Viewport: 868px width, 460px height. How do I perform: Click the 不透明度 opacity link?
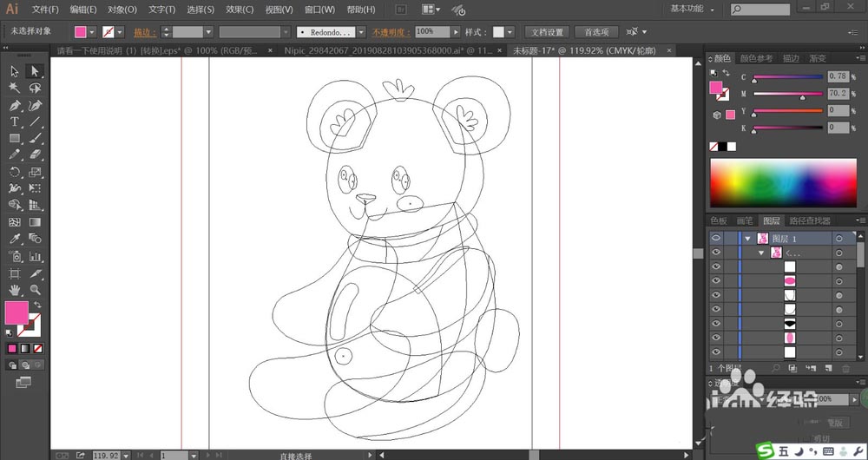click(391, 33)
